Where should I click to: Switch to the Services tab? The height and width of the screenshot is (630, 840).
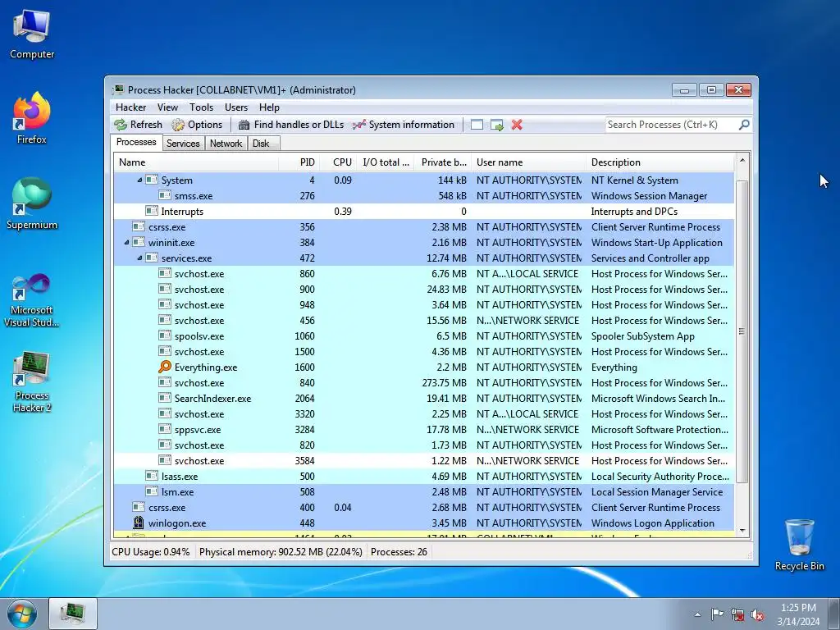(183, 144)
